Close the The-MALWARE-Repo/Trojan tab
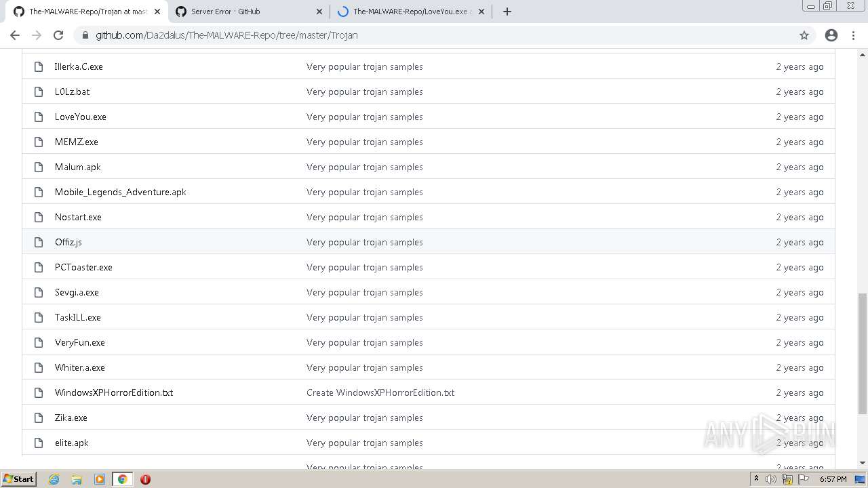 coord(157,12)
